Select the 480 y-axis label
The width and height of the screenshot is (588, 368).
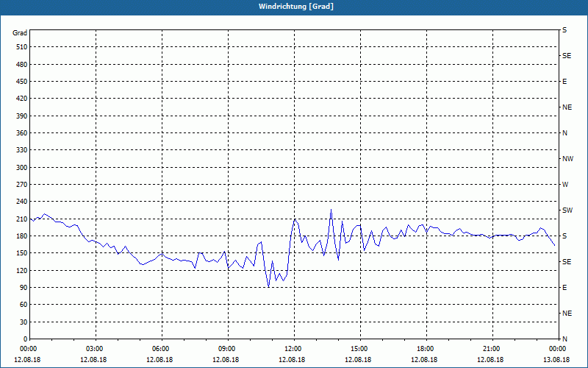[22, 65]
